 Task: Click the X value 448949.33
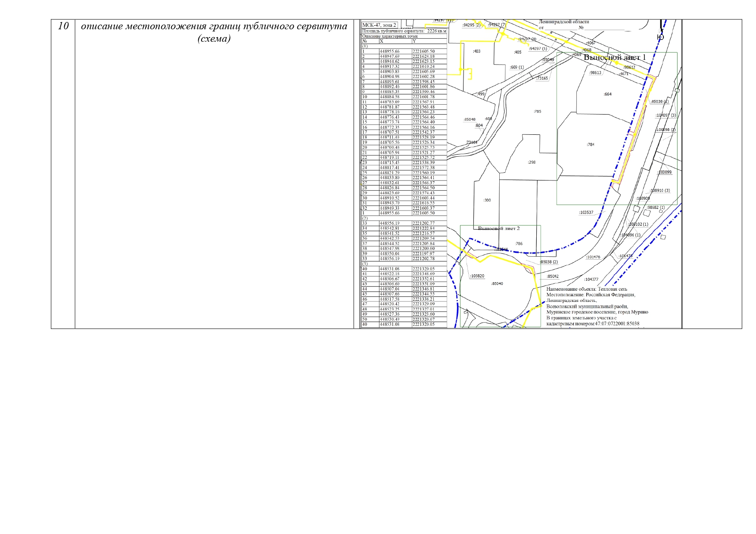pyautogui.click(x=389, y=208)
